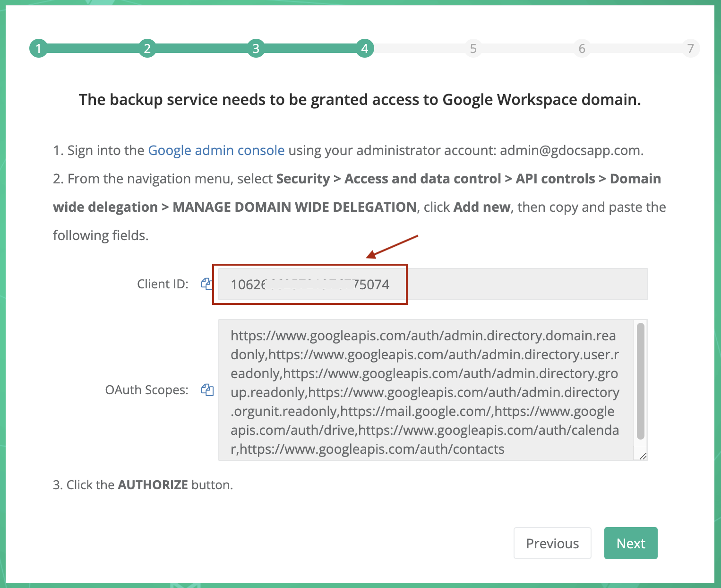This screenshot has height=588, width=721.
Task: Click step 3 indicator in the progress bar
Action: pos(256,48)
